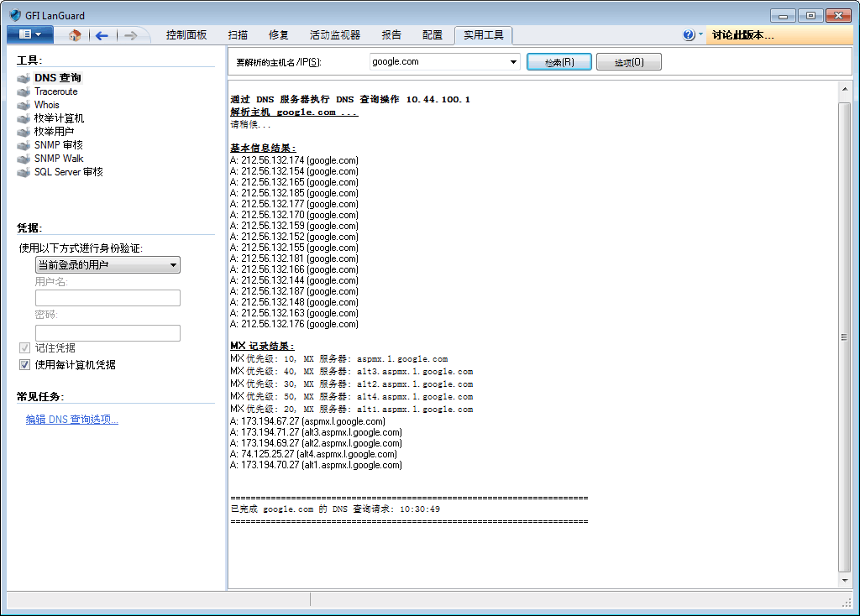Toggle the 使用每计算机凭据 checkbox
860x616 pixels.
[24, 365]
